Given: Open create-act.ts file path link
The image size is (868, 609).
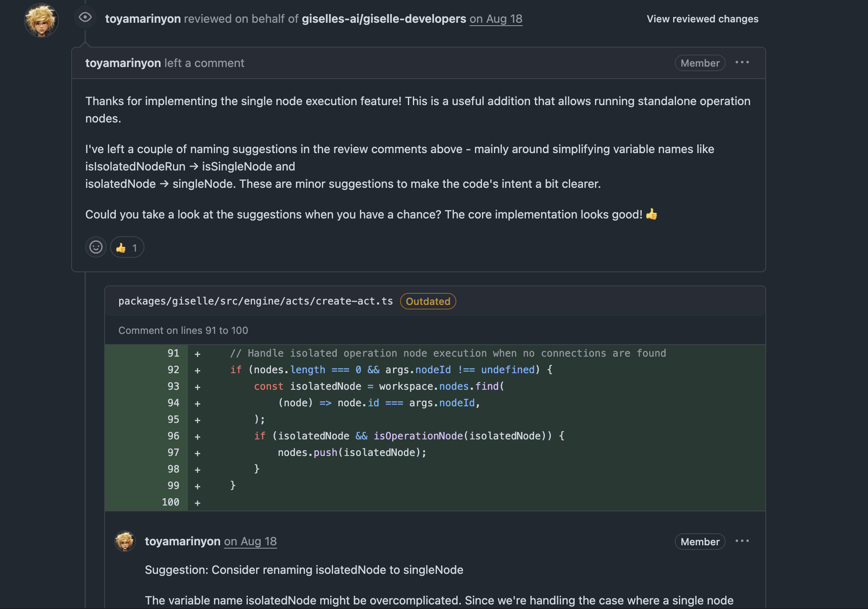Looking at the screenshot, I should [x=255, y=301].
